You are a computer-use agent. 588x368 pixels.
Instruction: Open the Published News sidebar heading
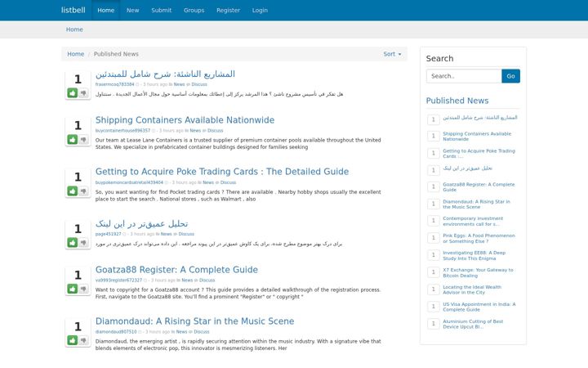pos(457,101)
